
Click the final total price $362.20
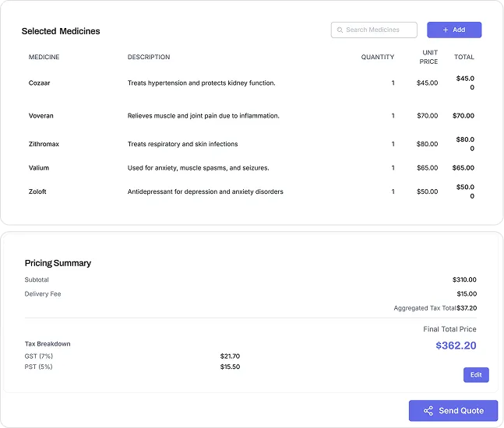(456, 346)
